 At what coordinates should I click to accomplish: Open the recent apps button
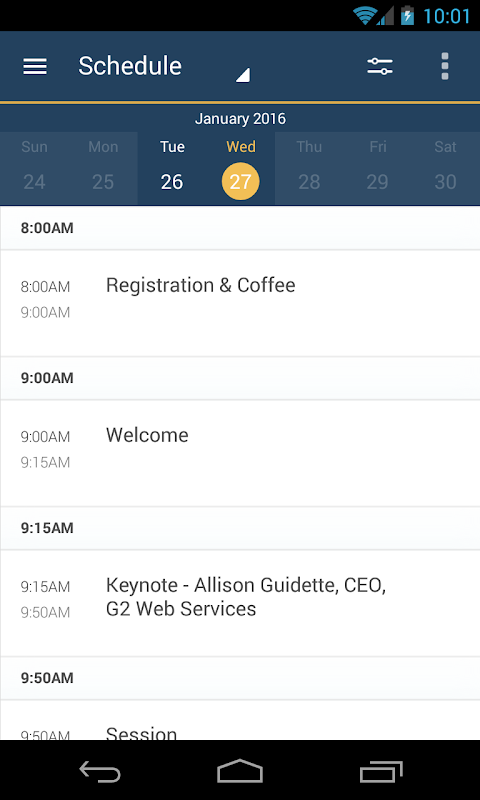tap(381, 770)
